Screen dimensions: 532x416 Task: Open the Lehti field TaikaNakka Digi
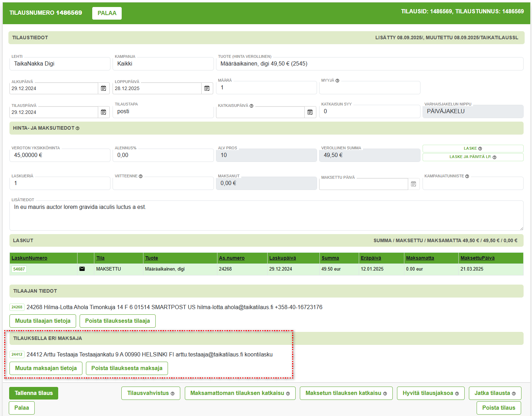tap(60, 64)
